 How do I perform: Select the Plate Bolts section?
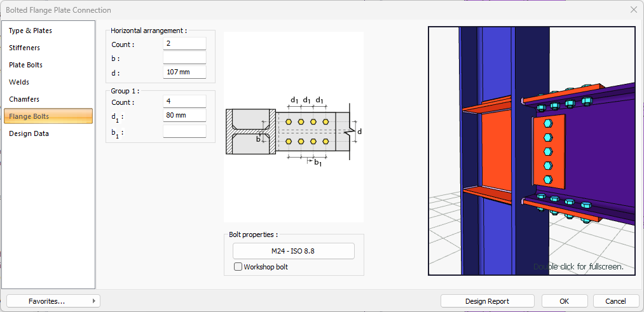26,65
